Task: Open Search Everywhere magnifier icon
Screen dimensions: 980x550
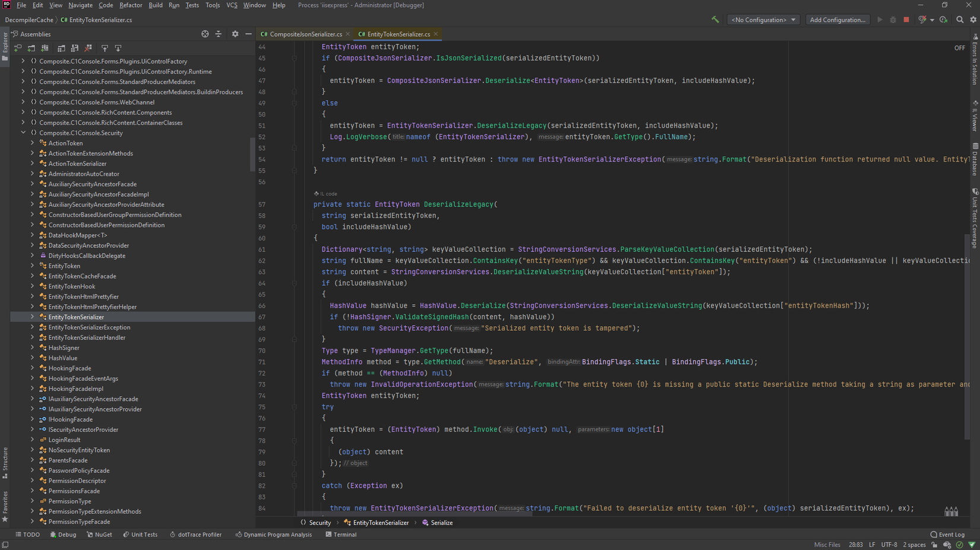Action: coord(960,20)
